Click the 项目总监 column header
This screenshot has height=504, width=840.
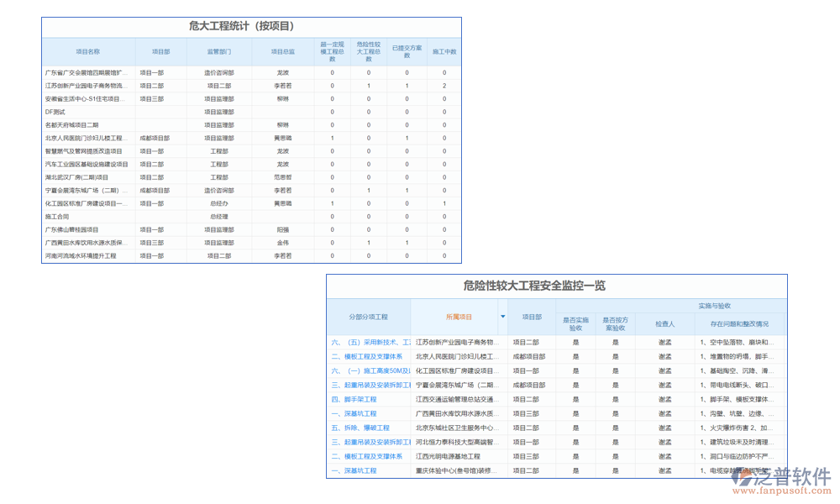coord(283,51)
